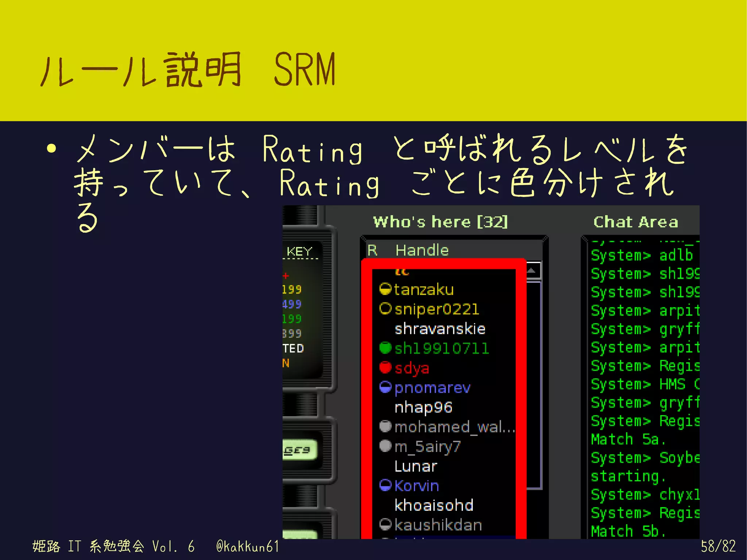Viewport: 747px width, 560px height.
Task: Select handle mohamed_wal...
Action: point(455,427)
